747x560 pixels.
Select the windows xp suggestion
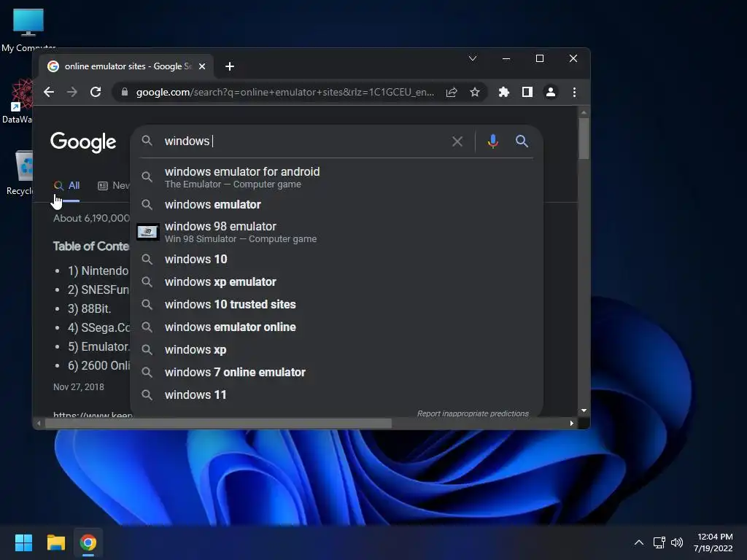(336, 349)
